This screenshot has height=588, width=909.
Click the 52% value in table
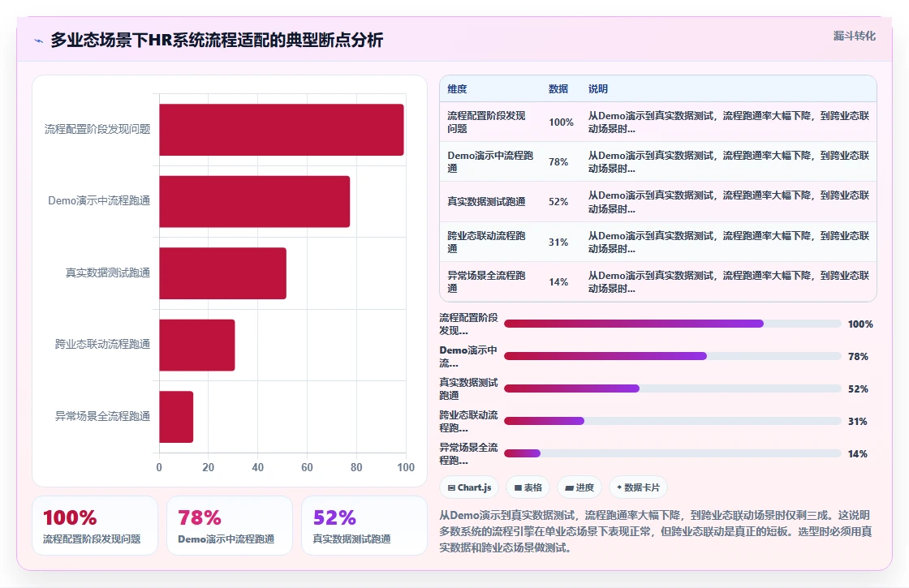[x=558, y=202]
